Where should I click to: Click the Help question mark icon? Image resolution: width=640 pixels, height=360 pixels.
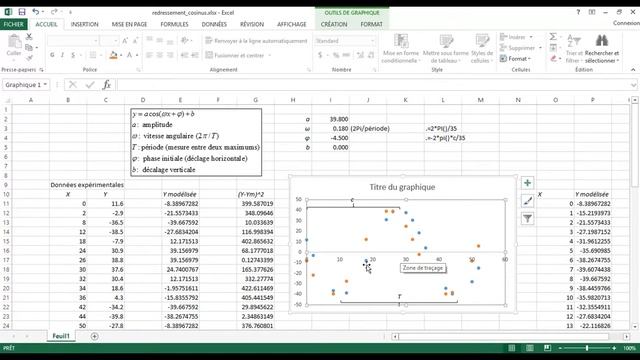click(578, 12)
